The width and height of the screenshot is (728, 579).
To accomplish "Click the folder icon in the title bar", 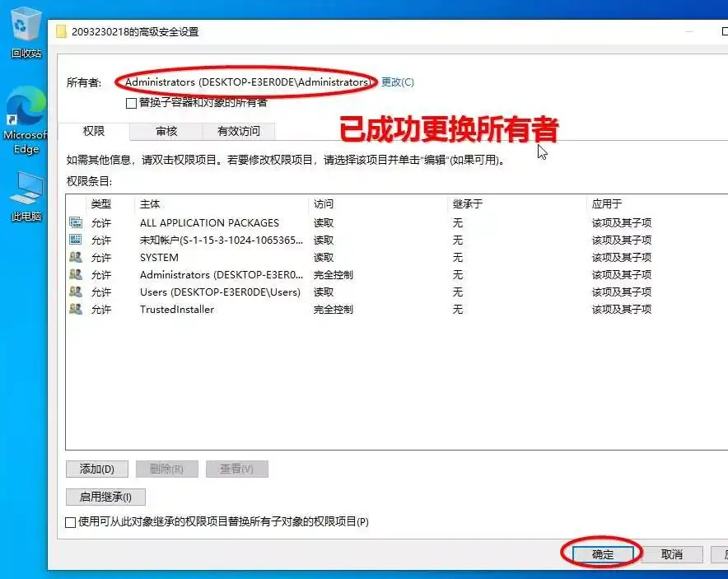I will pyautogui.click(x=61, y=31).
